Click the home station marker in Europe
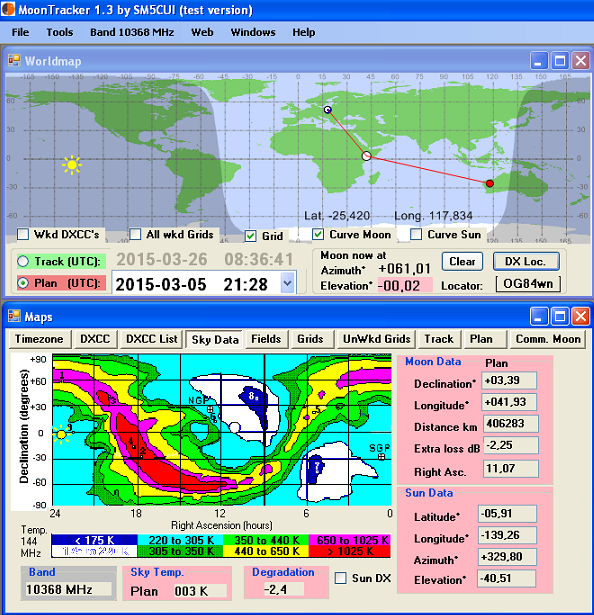The width and height of the screenshot is (594, 615). click(328, 110)
